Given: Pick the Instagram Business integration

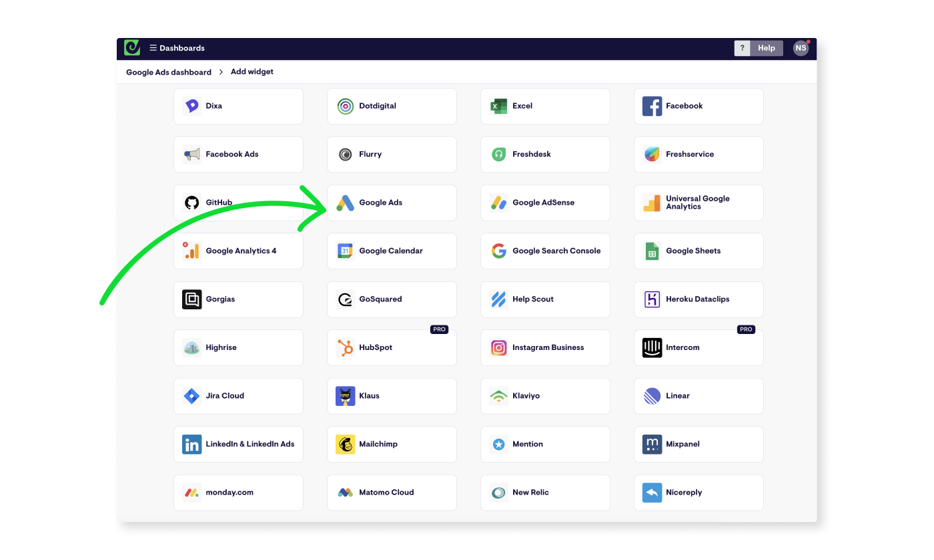Looking at the screenshot, I should click(545, 347).
